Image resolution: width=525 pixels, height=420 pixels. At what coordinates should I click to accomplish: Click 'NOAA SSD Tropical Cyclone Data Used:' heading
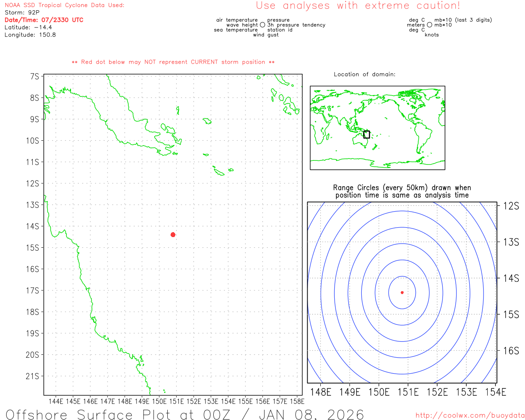tap(64, 5)
